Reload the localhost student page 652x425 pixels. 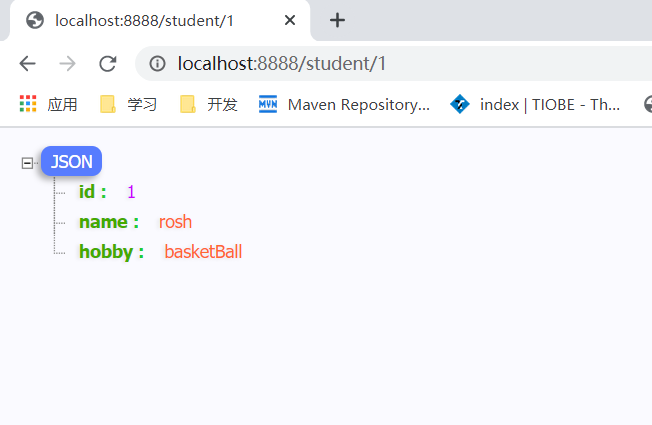[107, 64]
